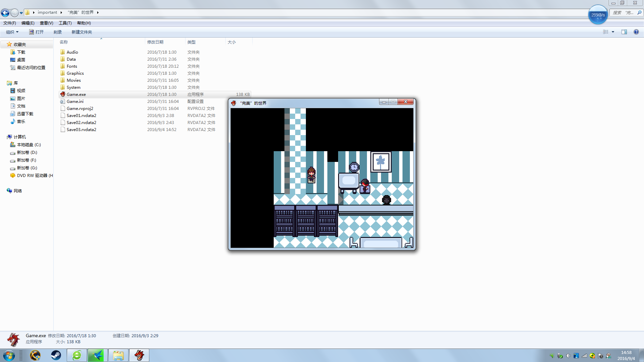Click the explorer back arrow button
644x362 pixels.
coord(5,13)
